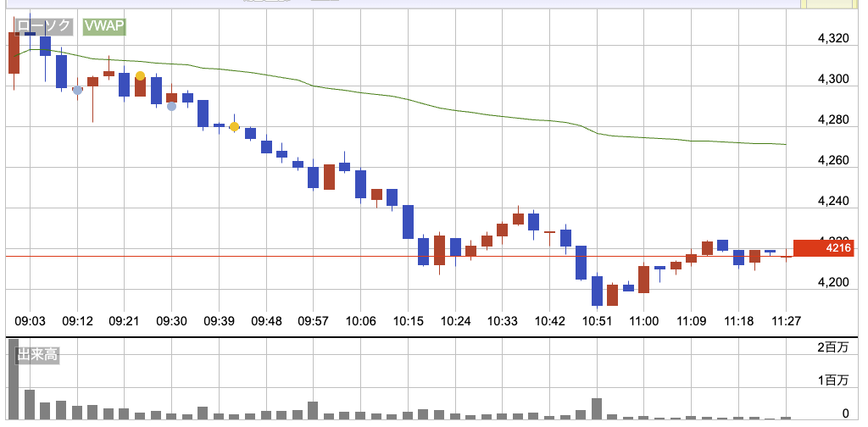Click the first red candle at the open
The width and height of the screenshot is (868, 427).
point(14,53)
